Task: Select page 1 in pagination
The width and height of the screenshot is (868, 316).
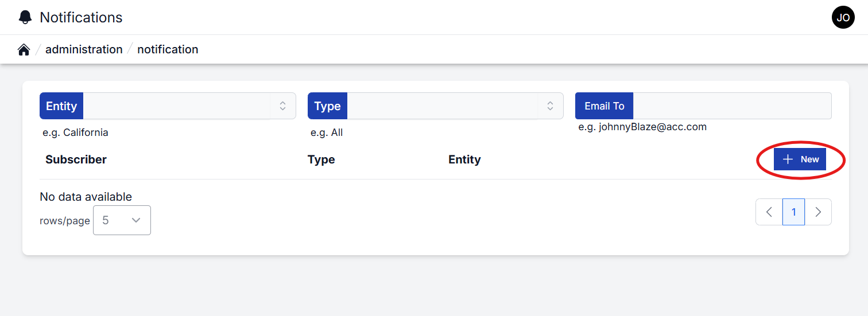Action: 793,212
